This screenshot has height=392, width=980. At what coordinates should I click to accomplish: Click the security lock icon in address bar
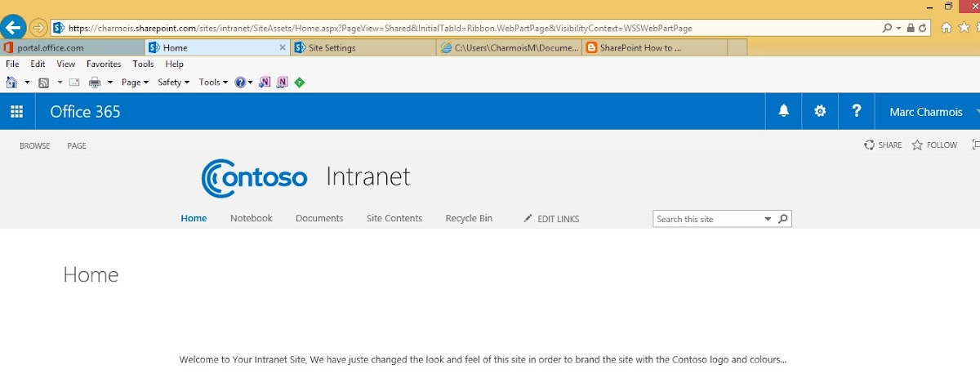(911, 28)
